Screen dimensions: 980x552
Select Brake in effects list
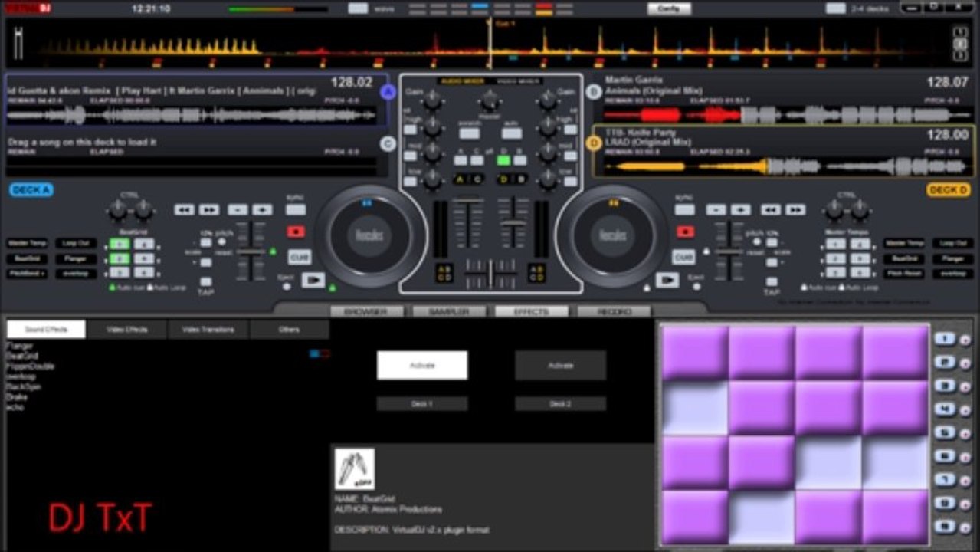pos(17,396)
